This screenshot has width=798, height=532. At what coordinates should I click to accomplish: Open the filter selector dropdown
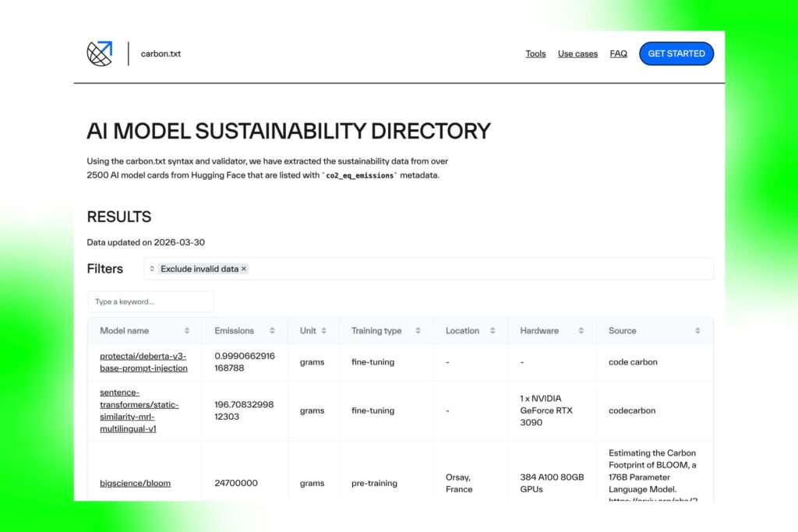tap(153, 268)
